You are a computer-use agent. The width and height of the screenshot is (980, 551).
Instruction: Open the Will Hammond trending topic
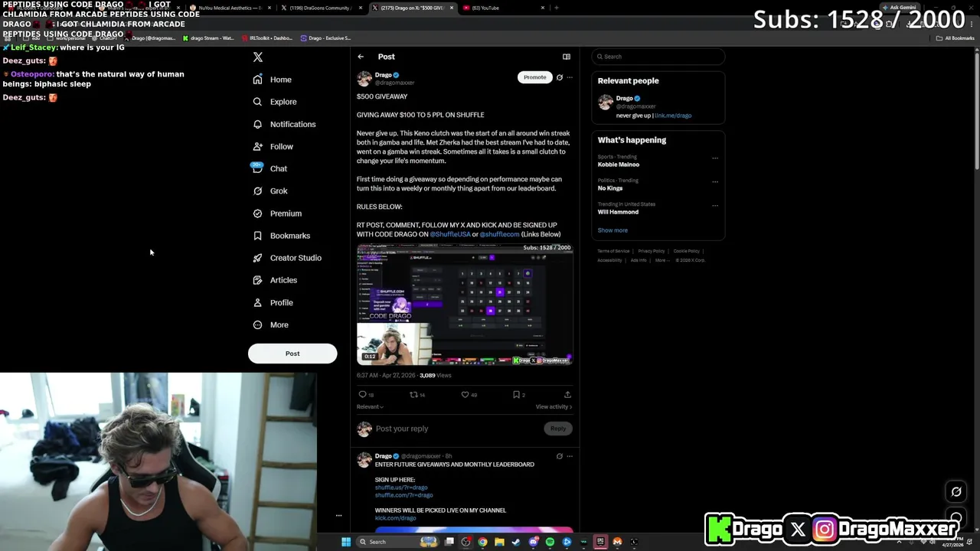coord(618,212)
